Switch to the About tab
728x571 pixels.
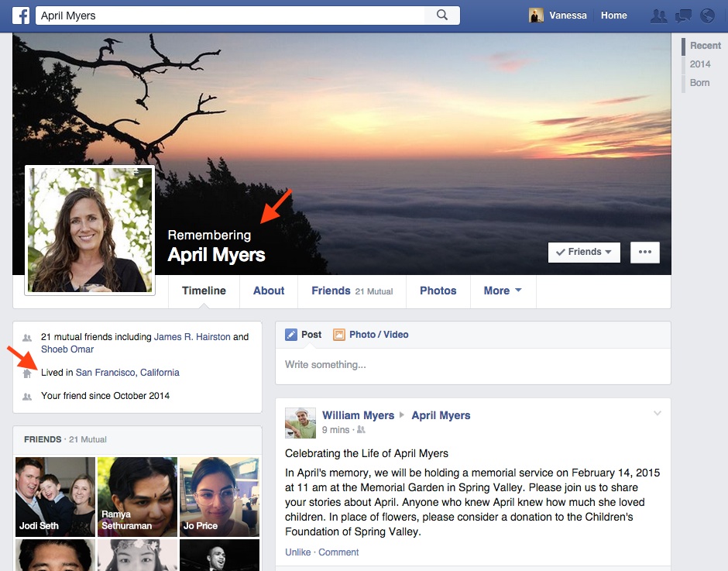[269, 291]
